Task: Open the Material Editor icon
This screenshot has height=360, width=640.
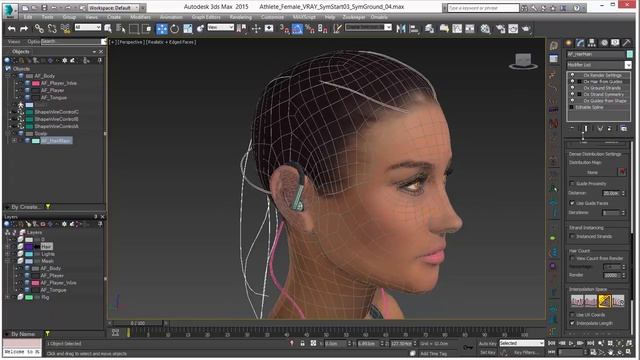Action: point(484,29)
